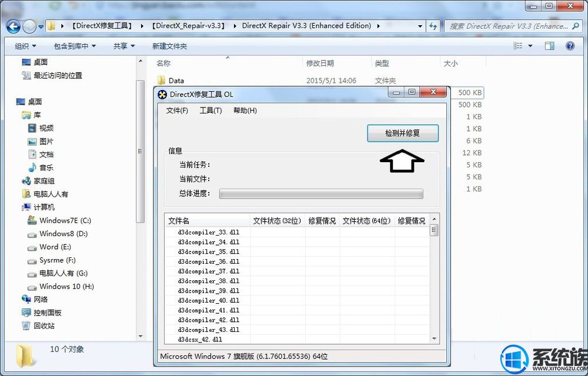Open the recent pages dropdown beside forward arrow
Image resolution: width=588 pixels, height=376 pixels.
click(41, 26)
